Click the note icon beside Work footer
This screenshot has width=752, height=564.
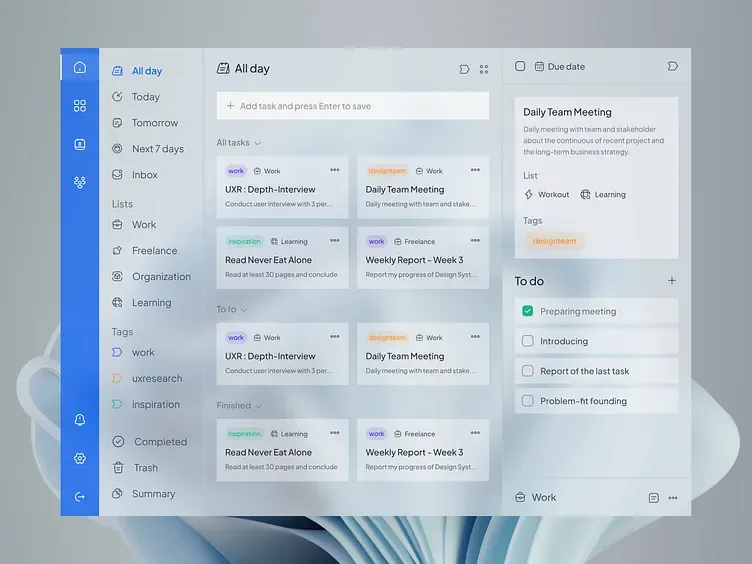point(654,498)
